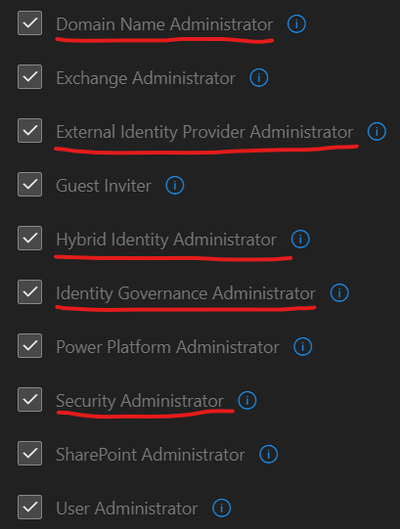
Task: Deselect the Guest Inviter checkbox
Action: [30, 185]
